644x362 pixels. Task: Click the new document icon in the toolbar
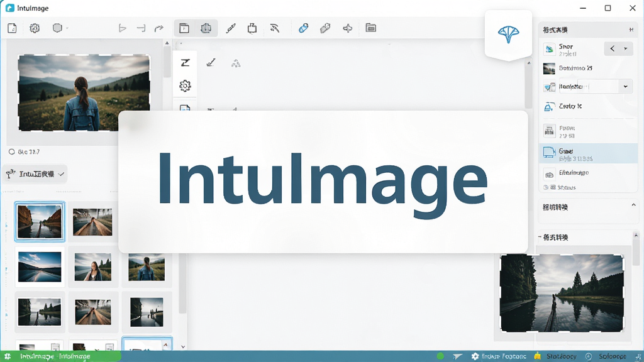[x=13, y=28]
